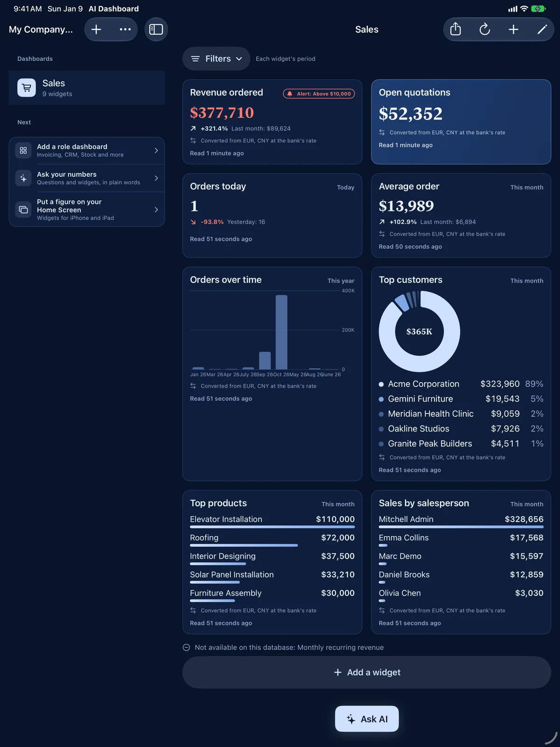This screenshot has width=560, height=747.
Task: Open the Orders today widget title
Action: [x=218, y=186]
